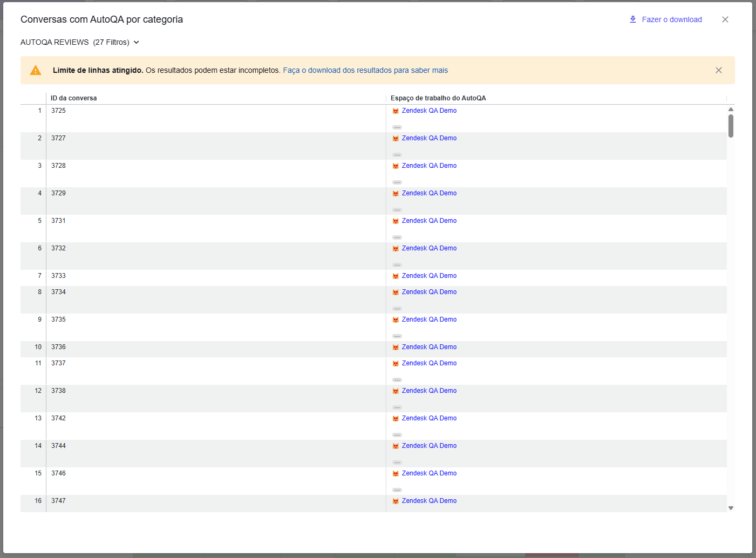Open Zendesk QA Demo link for conversation 3738
Viewport: 756px width, 558px height.
tap(429, 391)
